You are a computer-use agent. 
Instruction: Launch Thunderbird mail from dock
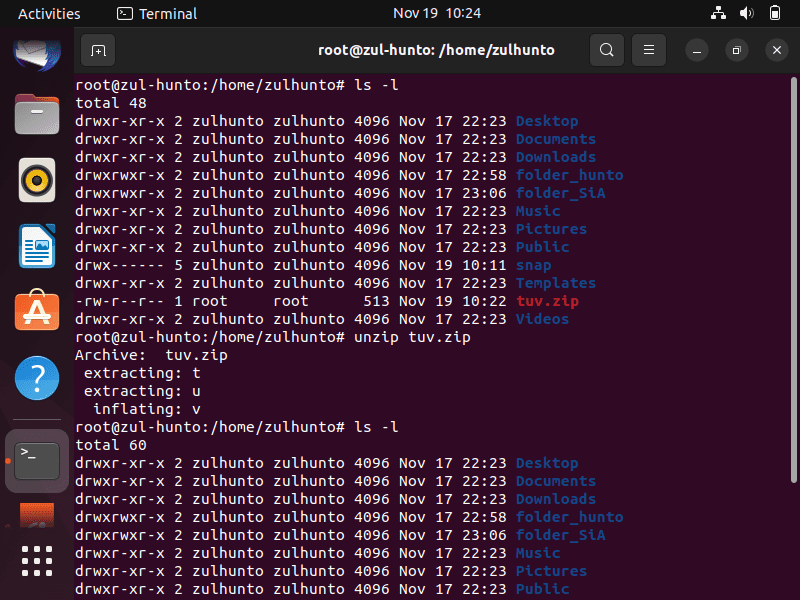click(x=37, y=54)
